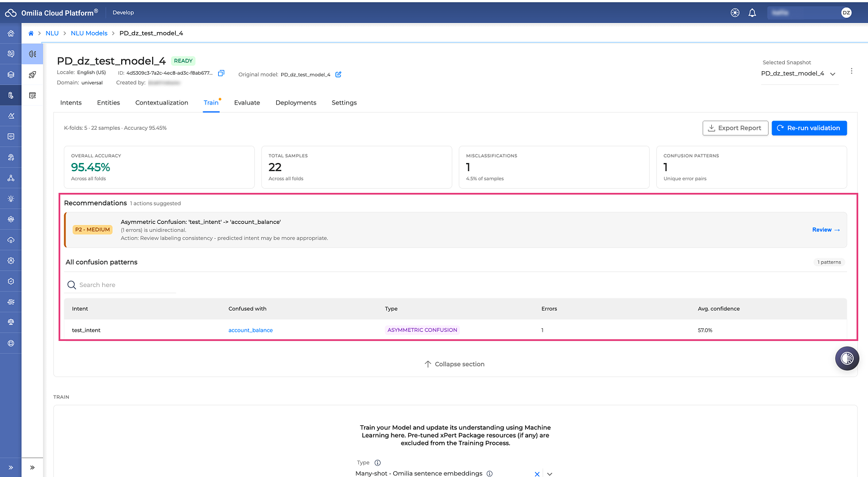Switch to the Intents tab
Image resolution: width=868 pixels, height=477 pixels.
(71, 103)
